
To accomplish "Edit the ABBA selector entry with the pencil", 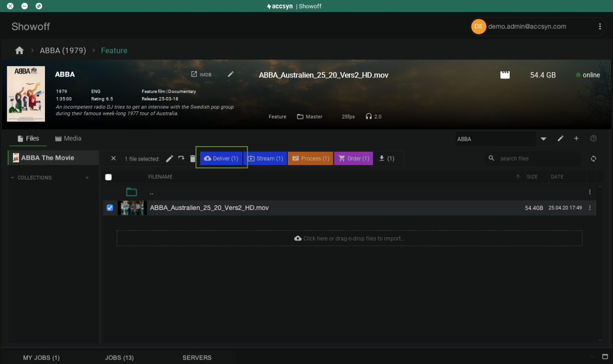I will (561, 139).
